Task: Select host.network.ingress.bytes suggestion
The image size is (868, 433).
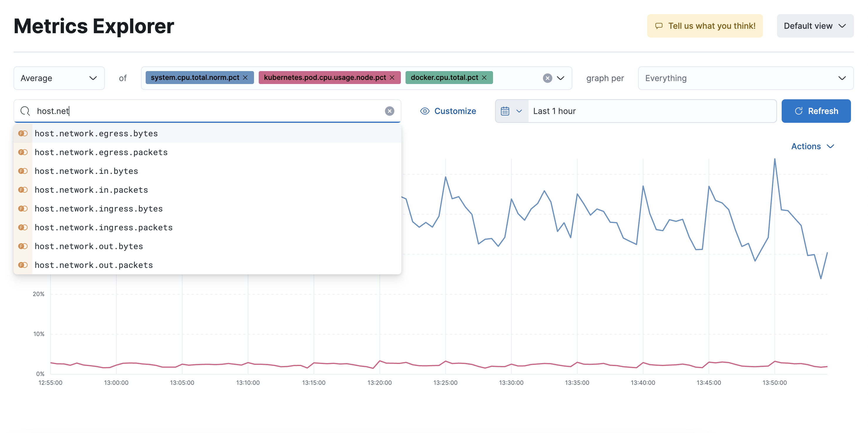Action: (207, 209)
